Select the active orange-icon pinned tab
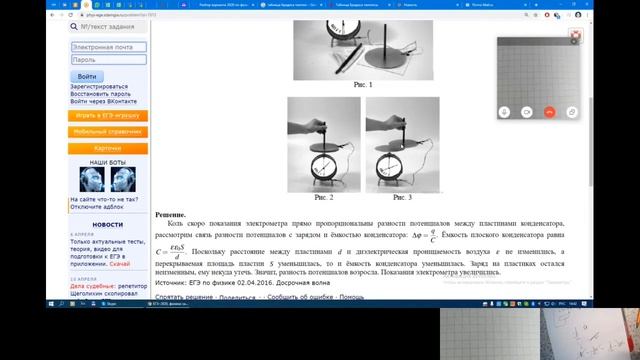The image size is (640, 360). [x=86, y=5]
